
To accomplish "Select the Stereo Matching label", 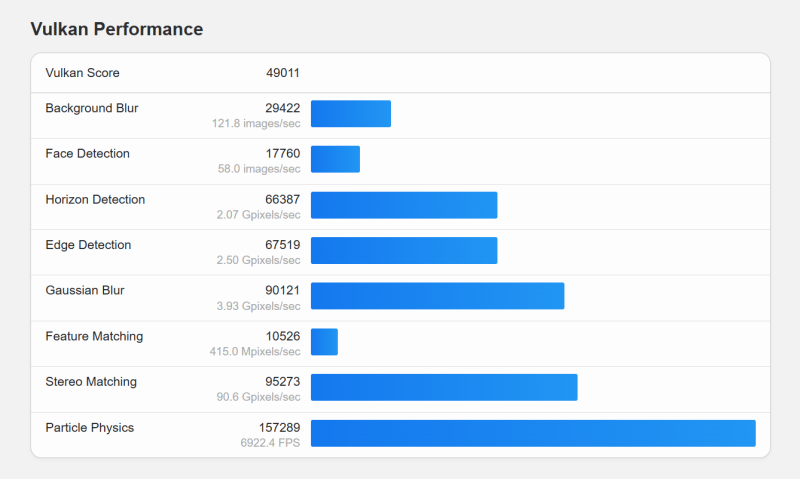I will point(91,382).
